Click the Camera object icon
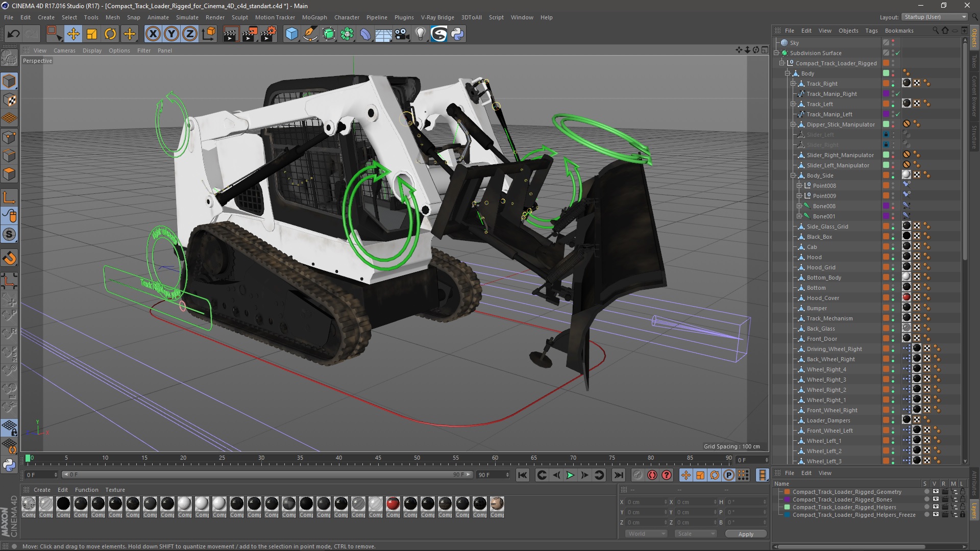Screen dimensions: 980x551 point(402,34)
